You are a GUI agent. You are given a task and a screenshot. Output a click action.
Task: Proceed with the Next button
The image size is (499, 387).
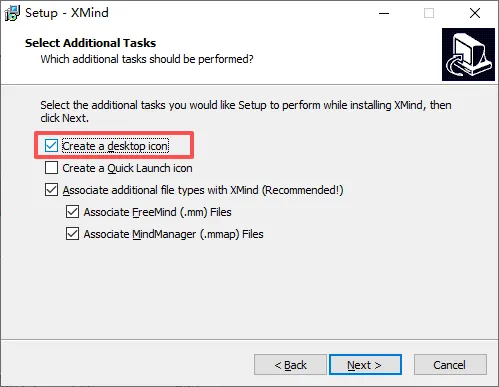pyautogui.click(x=365, y=365)
